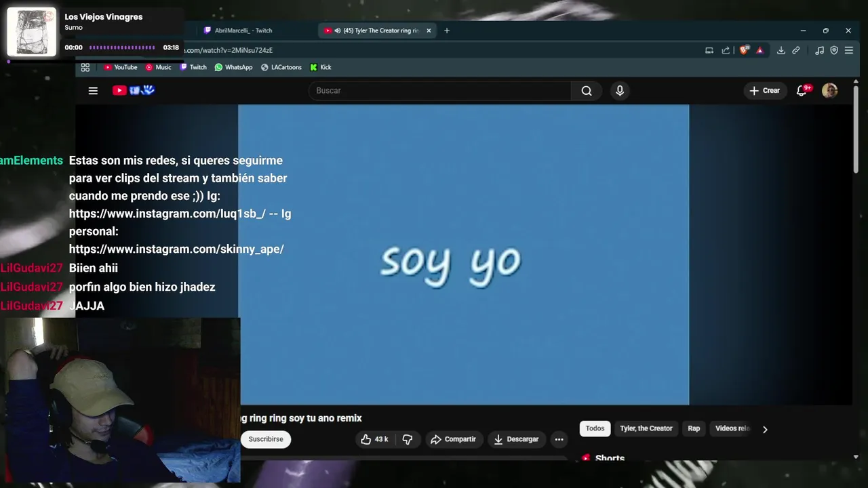
Task: Click the YouTube page vertical scrollbar
Action: point(855,129)
